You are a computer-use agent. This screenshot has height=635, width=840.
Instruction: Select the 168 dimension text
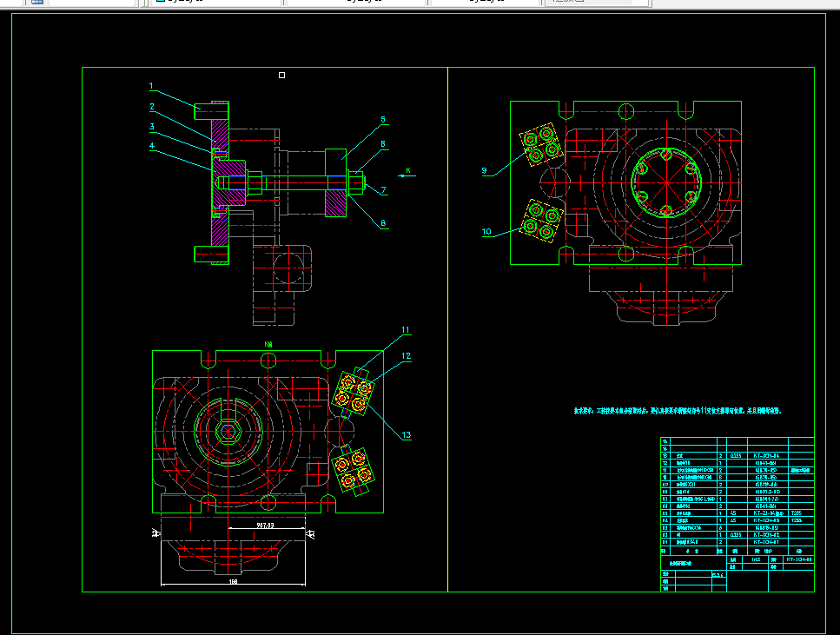point(233,581)
